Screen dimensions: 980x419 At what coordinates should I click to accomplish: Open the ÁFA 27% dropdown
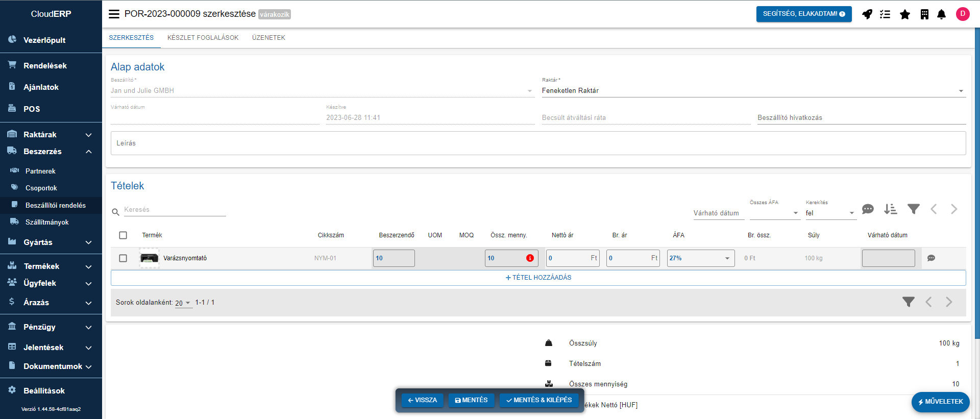click(700, 258)
